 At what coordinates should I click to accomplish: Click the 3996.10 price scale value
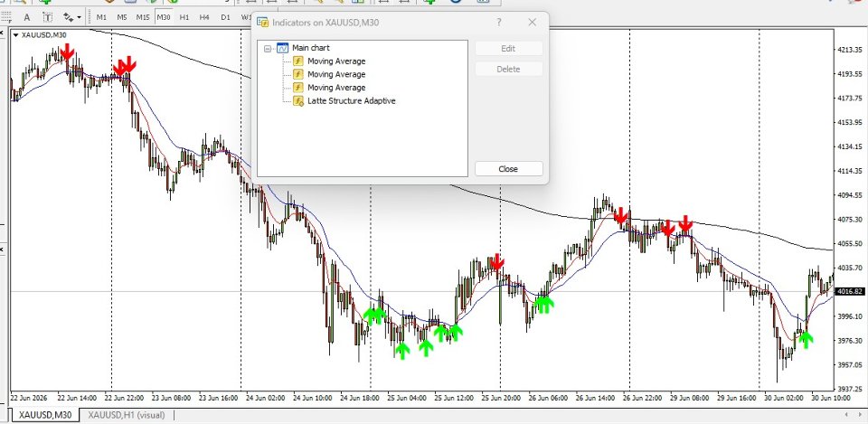coord(850,316)
